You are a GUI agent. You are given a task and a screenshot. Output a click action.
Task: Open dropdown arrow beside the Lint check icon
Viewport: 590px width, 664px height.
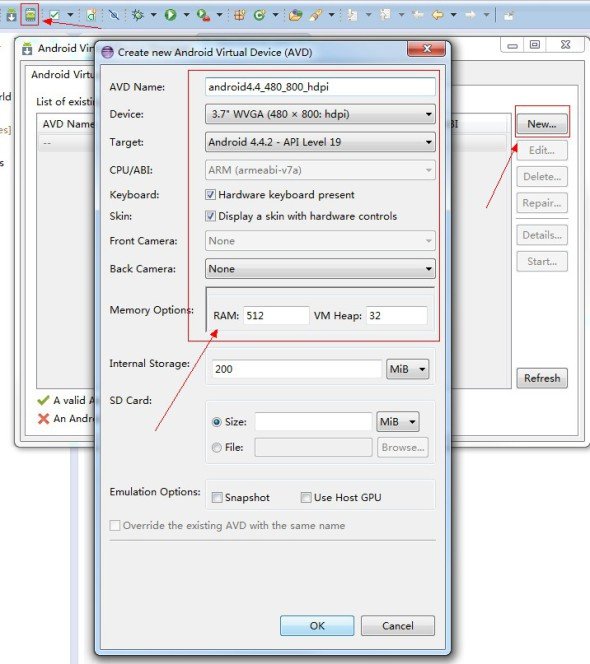70,15
